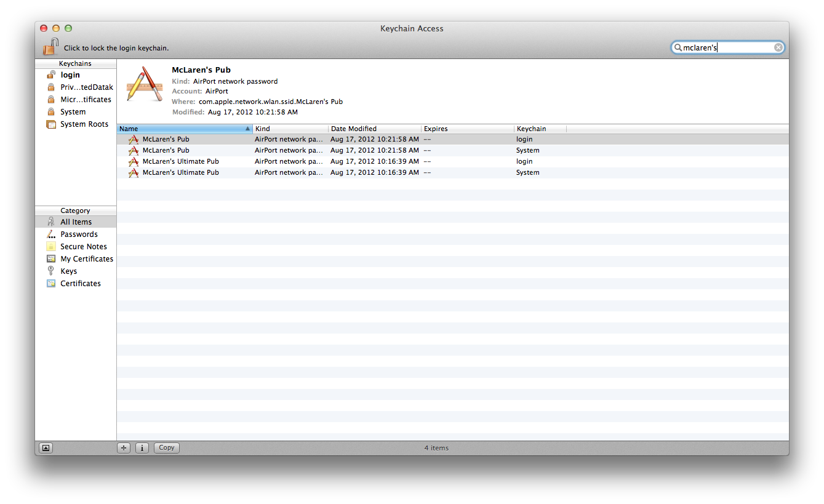Click the date cell of McLaren's Pub System row
824x504 pixels.
pos(375,151)
